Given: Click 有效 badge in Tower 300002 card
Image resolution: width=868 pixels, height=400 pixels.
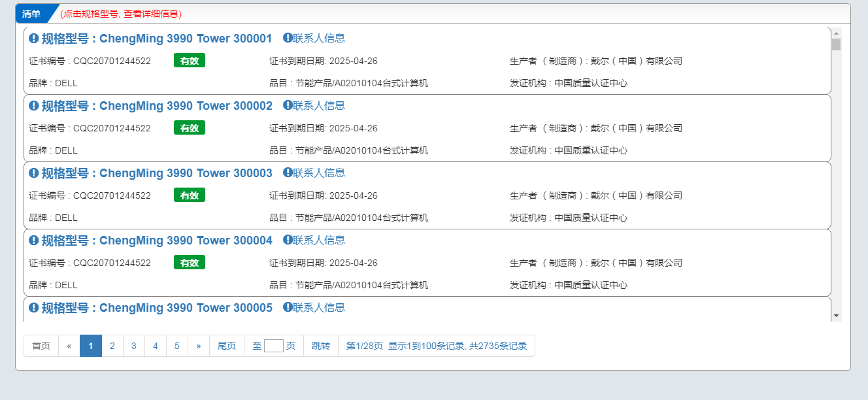Looking at the screenshot, I should pyautogui.click(x=190, y=128).
